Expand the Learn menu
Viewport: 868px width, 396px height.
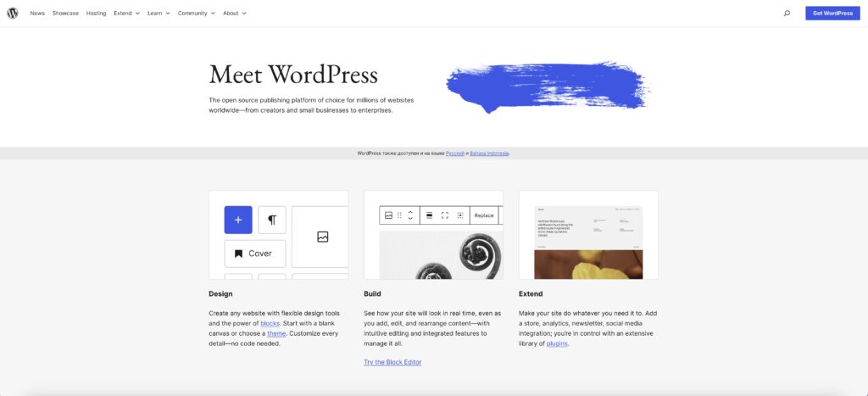coord(159,14)
